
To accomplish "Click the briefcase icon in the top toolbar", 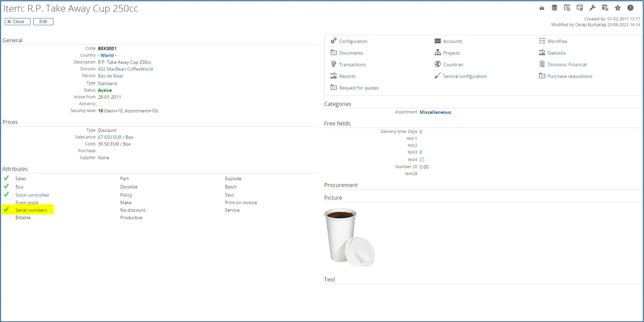I will [542, 8].
